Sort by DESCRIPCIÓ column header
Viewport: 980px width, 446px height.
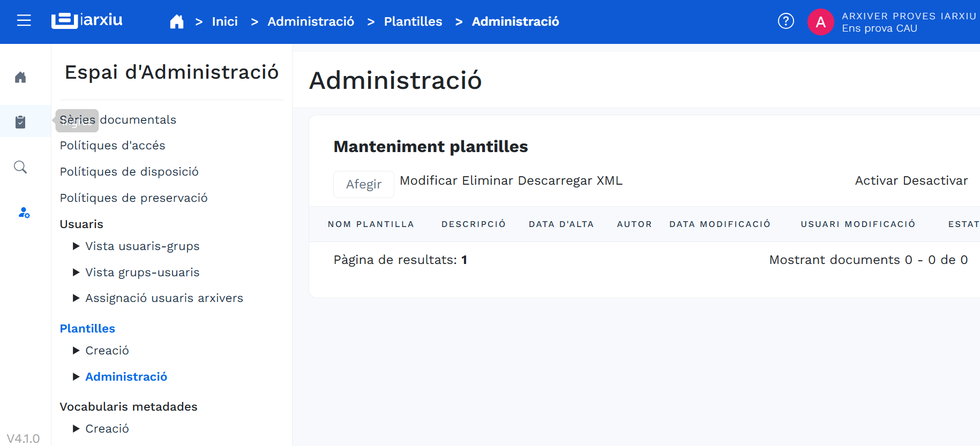(474, 224)
